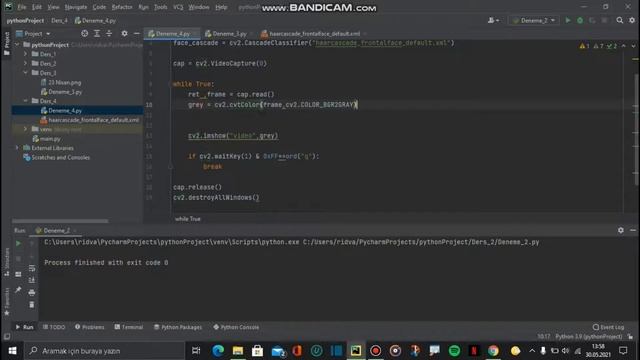Click the print icon in Run panel
The image size is (640, 360).
click(32, 293)
